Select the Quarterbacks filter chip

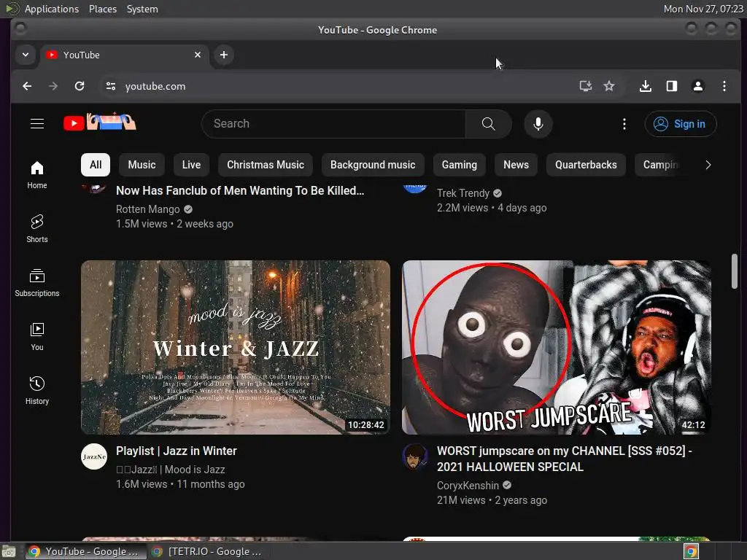coord(586,165)
